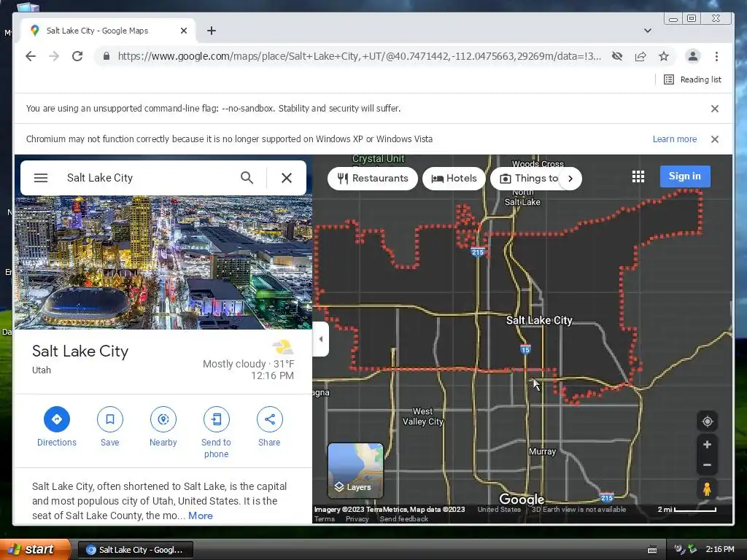This screenshot has height=560, width=747.
Task: Open the Google Maps hamburger menu
Action: [41, 178]
